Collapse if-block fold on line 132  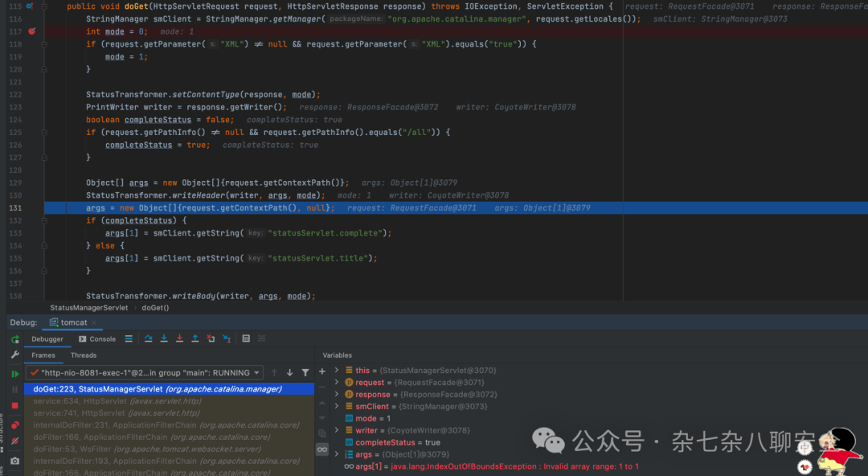tap(44, 220)
